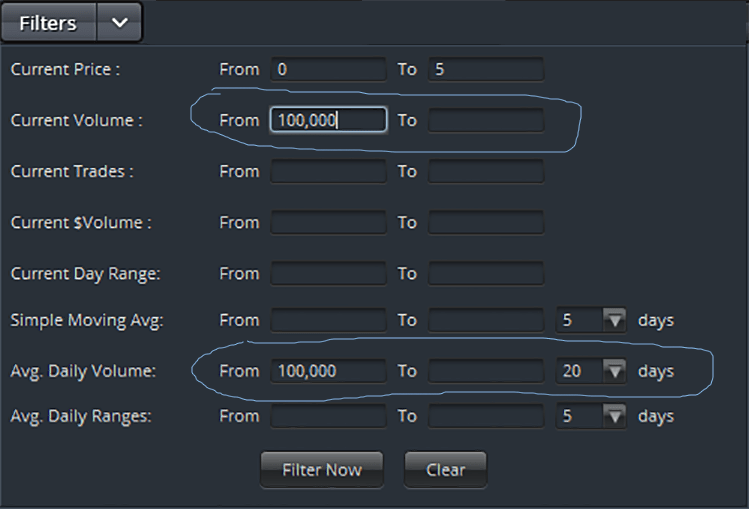Focus Current Day Range From field

coord(327,273)
